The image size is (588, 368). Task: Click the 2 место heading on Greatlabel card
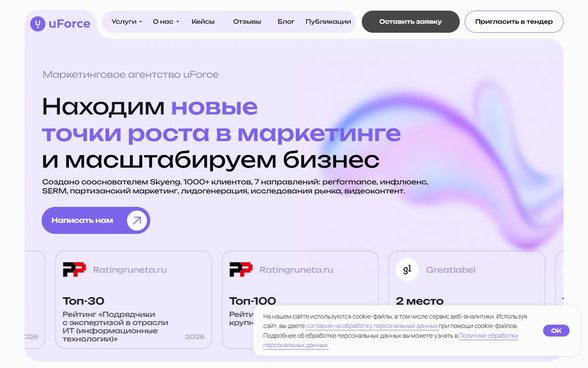(x=420, y=301)
